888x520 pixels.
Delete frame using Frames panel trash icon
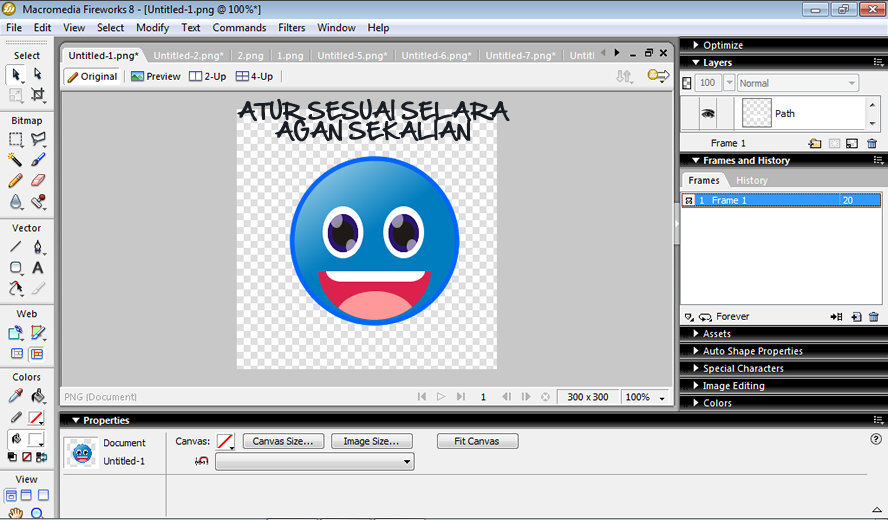(874, 317)
